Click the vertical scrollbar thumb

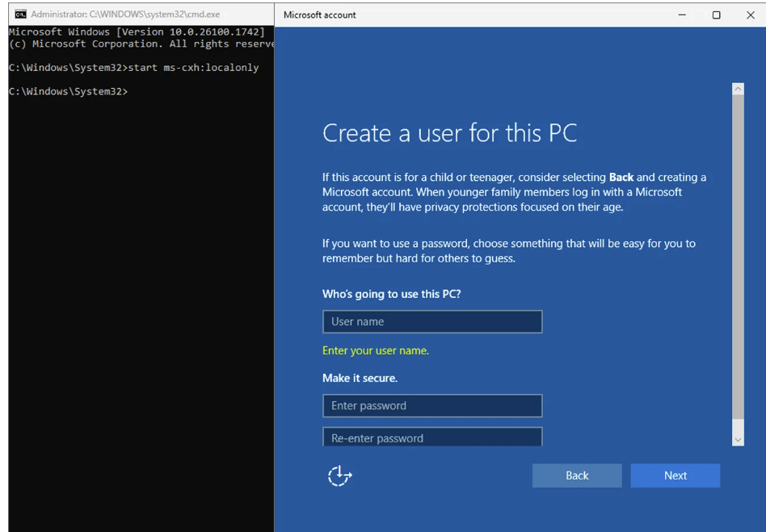pos(739,256)
